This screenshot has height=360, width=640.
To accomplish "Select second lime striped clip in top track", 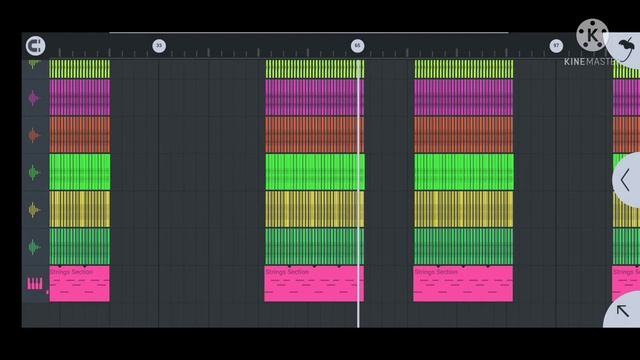I will click(x=315, y=69).
